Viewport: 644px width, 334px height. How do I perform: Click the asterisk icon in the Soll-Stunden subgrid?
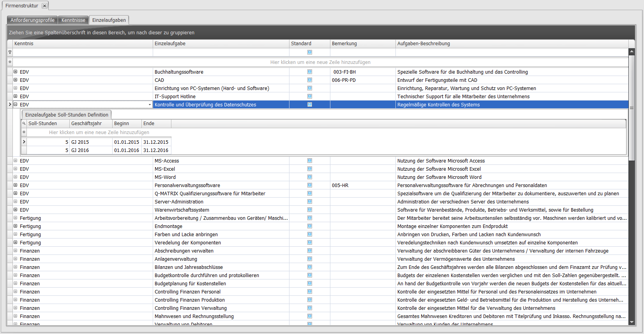[24, 133]
